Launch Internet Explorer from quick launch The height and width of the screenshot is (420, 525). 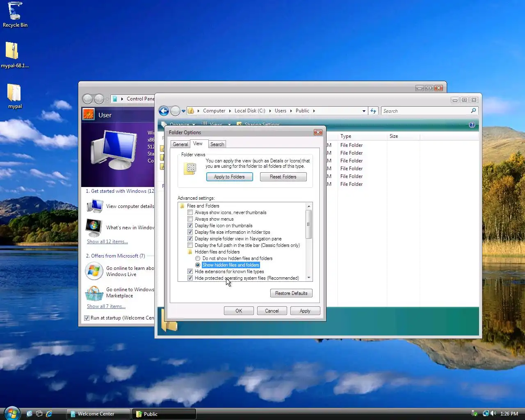click(x=49, y=414)
